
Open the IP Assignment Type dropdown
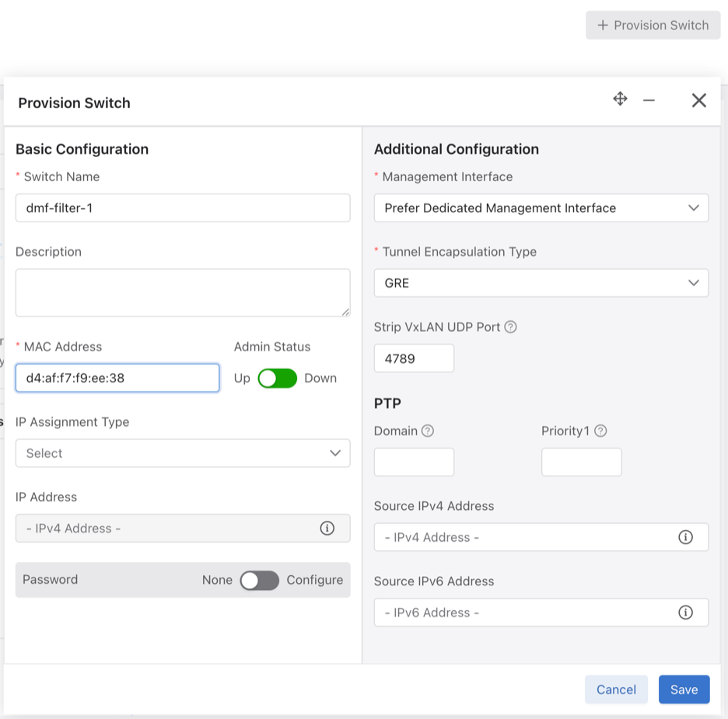point(183,453)
